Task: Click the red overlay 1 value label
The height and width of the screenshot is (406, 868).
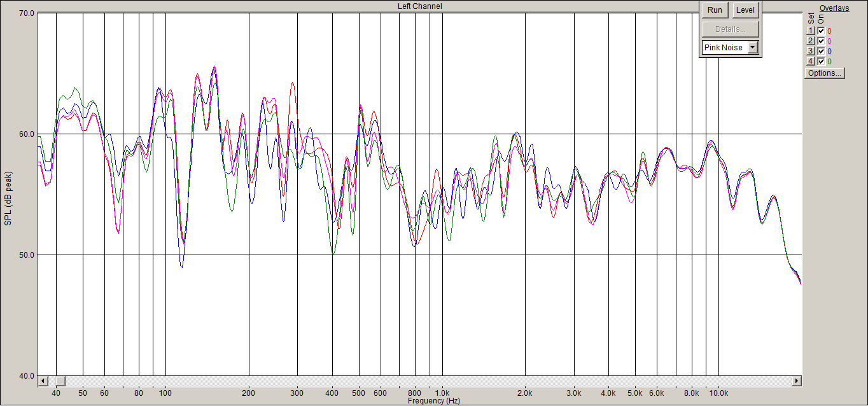Action: coord(829,31)
